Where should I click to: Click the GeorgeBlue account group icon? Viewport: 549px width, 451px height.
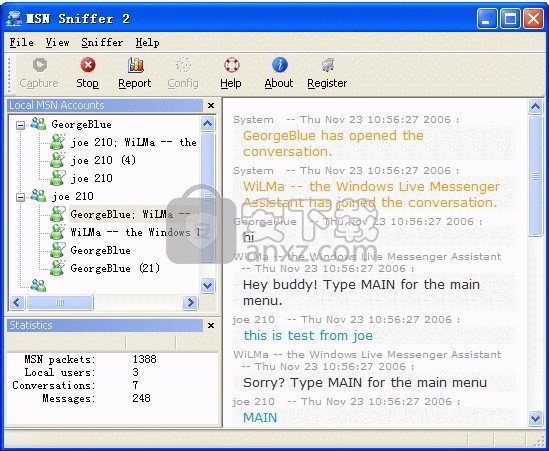[39, 124]
